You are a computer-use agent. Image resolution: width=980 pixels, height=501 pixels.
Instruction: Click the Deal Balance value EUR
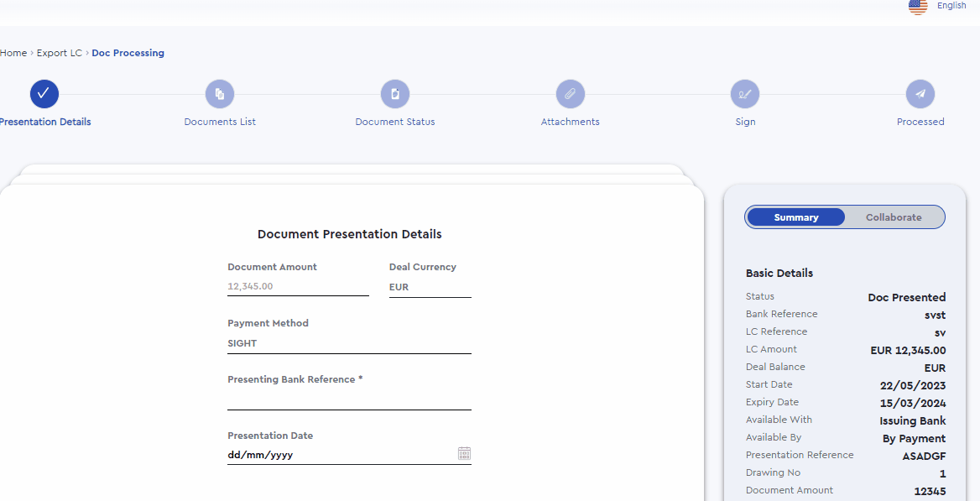pyautogui.click(x=935, y=368)
